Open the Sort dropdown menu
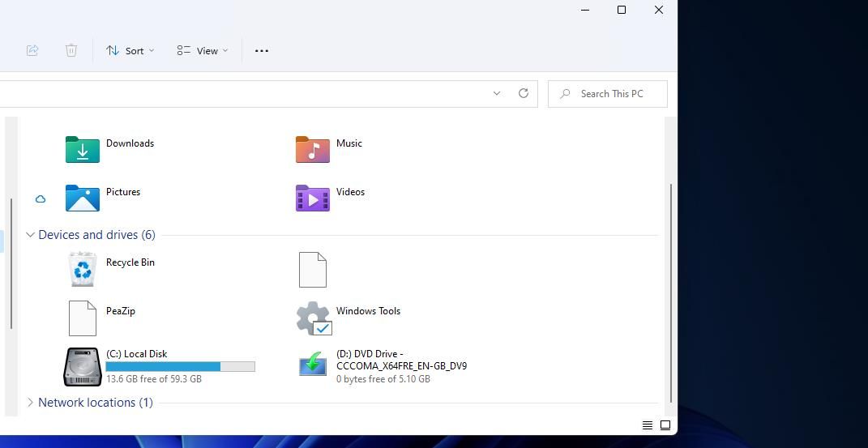The width and height of the screenshot is (868, 448). pyautogui.click(x=130, y=50)
